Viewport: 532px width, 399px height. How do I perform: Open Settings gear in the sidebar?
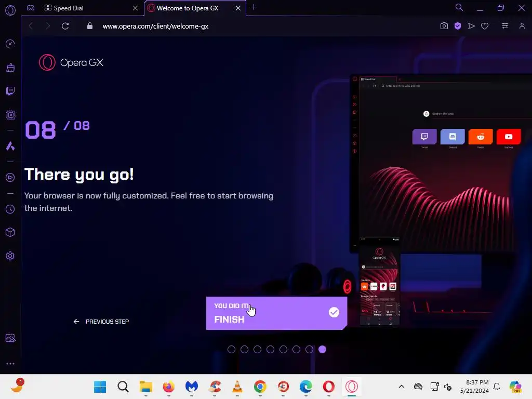click(x=10, y=256)
